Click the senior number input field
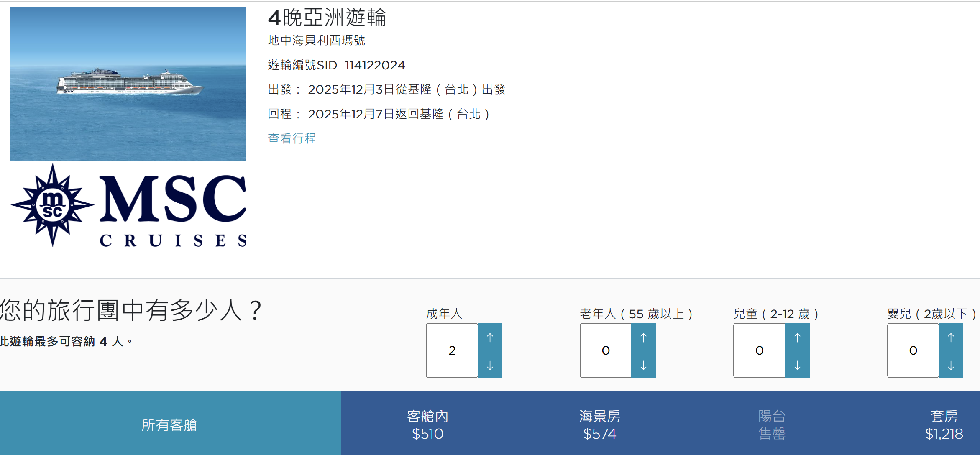 pos(606,350)
